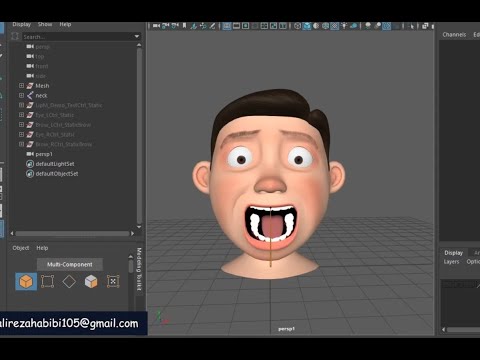This screenshot has height=360, width=480.
Task: Click the vertical Modeling Toolkit tab
Action: pyautogui.click(x=139, y=269)
